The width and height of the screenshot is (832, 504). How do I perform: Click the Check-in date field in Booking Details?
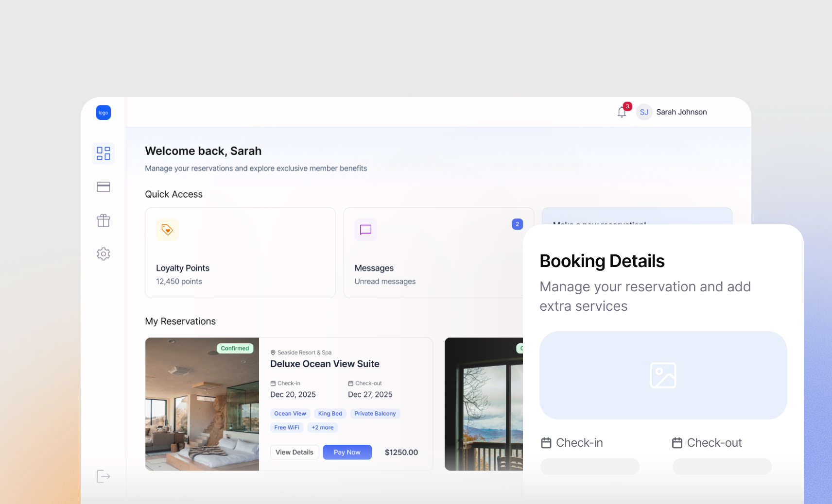(589, 467)
